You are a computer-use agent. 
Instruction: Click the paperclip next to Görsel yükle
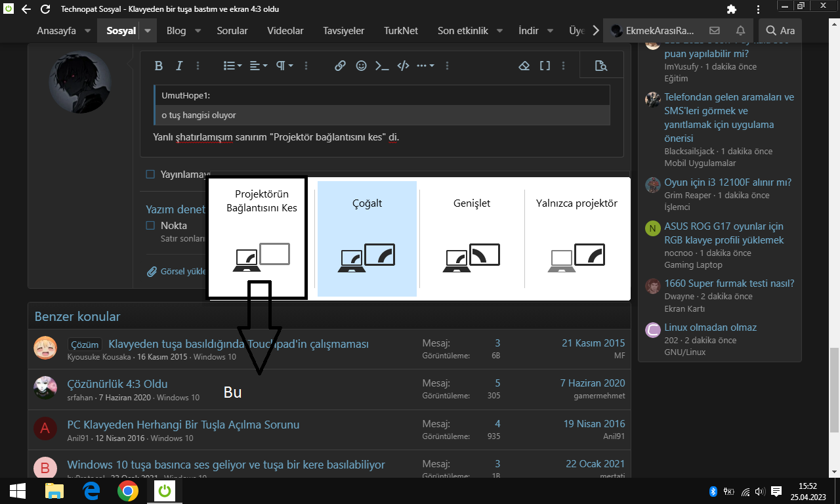(x=152, y=271)
